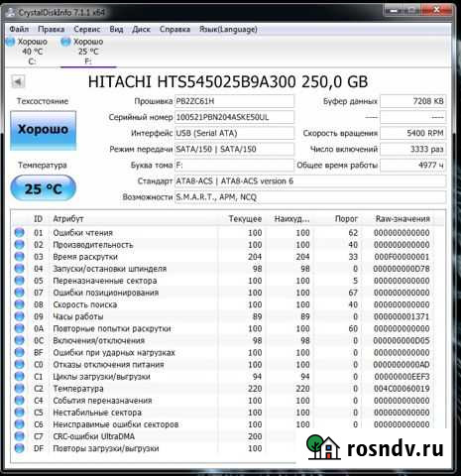Click status icon for Ошибки при ударных нагрузках

coord(20,352)
